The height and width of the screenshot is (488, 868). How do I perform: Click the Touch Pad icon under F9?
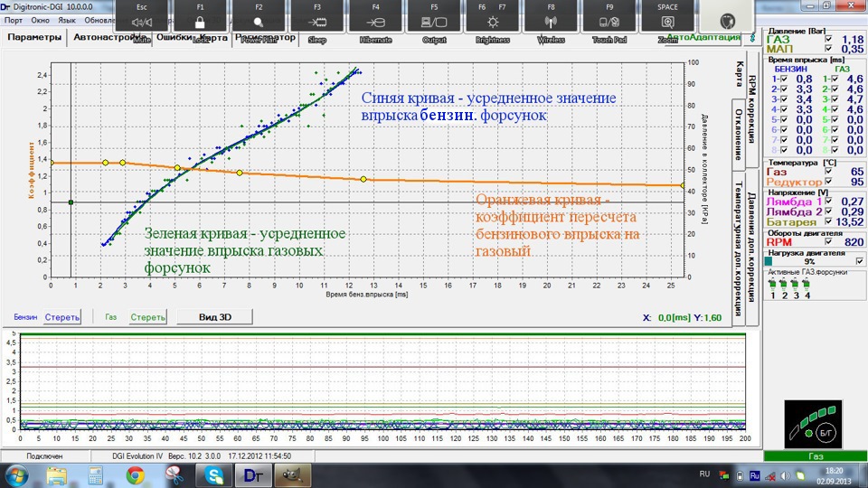click(x=609, y=22)
